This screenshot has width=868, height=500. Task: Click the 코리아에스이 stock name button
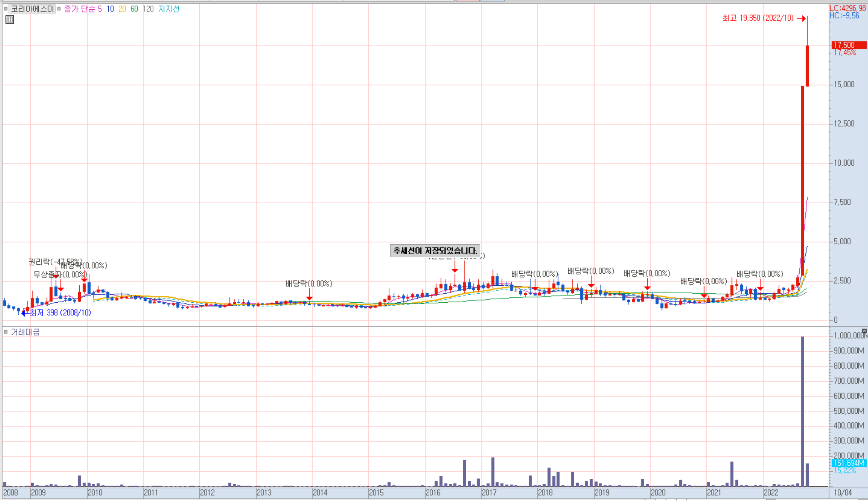pos(32,9)
